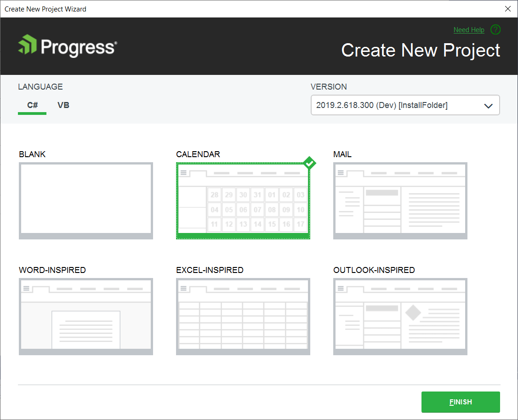The height and width of the screenshot is (420, 518).
Task: Choose the Mail project template
Action: tap(400, 201)
